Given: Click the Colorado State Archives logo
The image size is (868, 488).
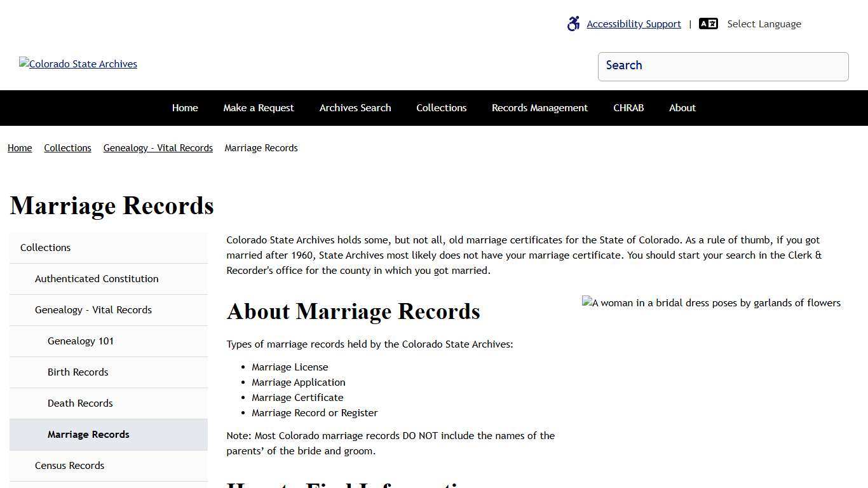Looking at the screenshot, I should point(78,64).
